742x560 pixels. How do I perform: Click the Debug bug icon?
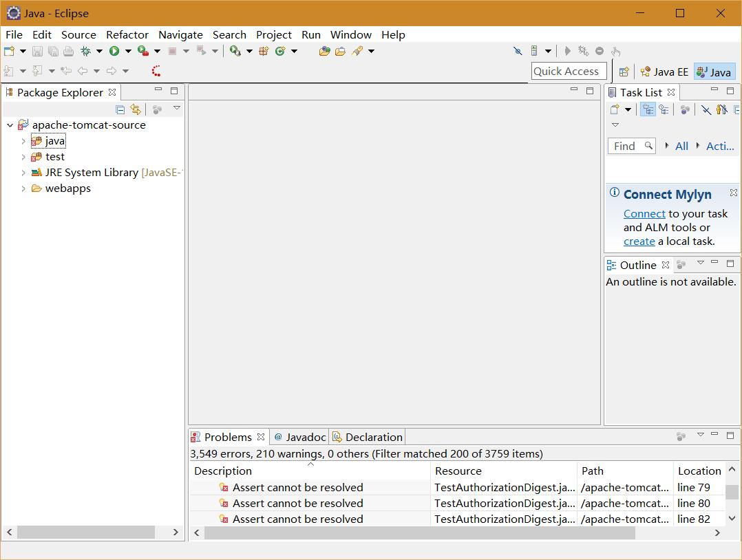coord(85,51)
